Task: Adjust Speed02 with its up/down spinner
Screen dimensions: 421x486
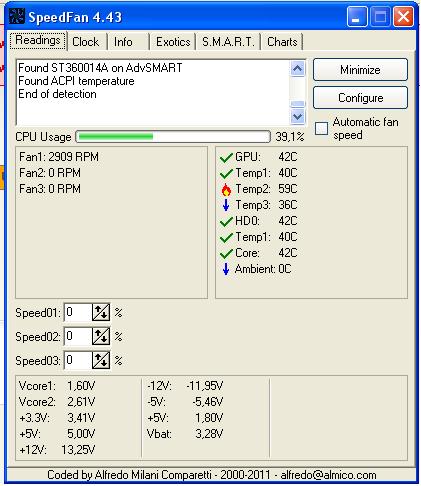Action: pyautogui.click(x=101, y=336)
